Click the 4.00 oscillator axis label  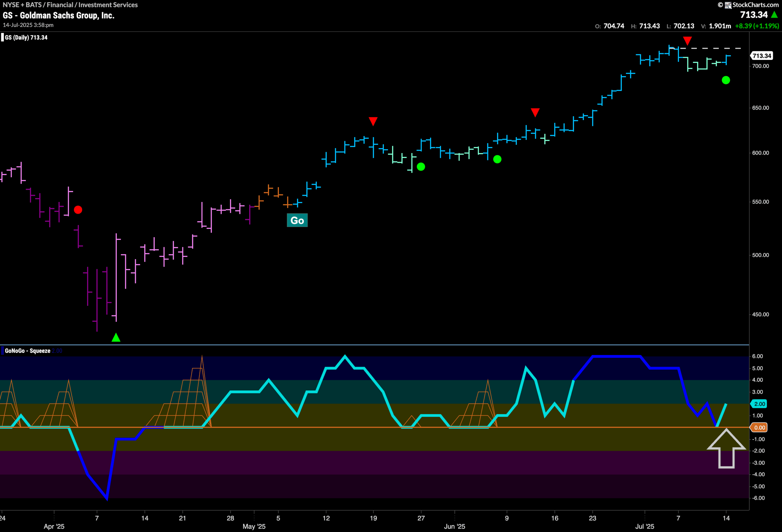pos(758,380)
